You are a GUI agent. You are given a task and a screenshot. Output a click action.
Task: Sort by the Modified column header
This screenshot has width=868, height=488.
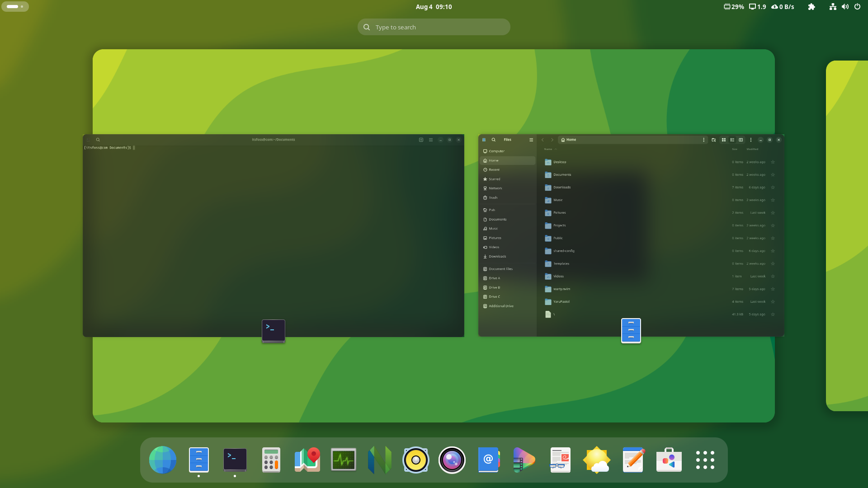752,149
